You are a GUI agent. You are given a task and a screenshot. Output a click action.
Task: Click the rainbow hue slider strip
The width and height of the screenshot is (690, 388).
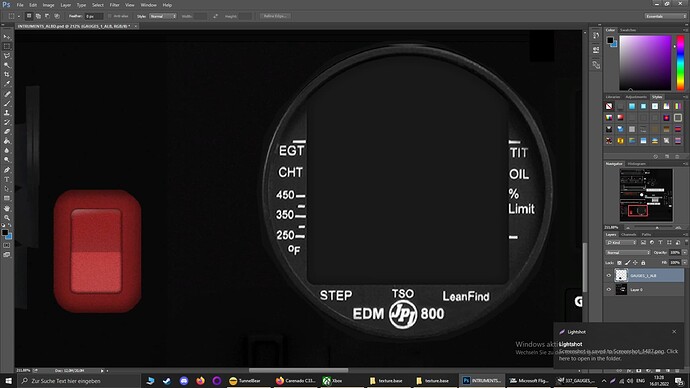[680, 63]
